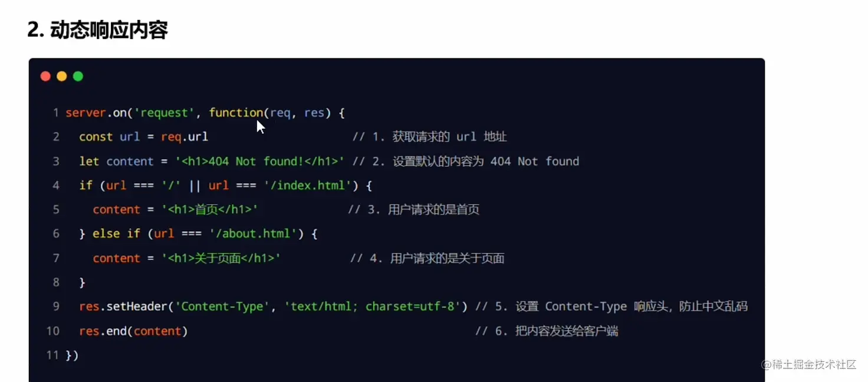Viewport: 868px width, 382px height.
Task: Click res.end(content) on line 10
Action: [133, 331]
